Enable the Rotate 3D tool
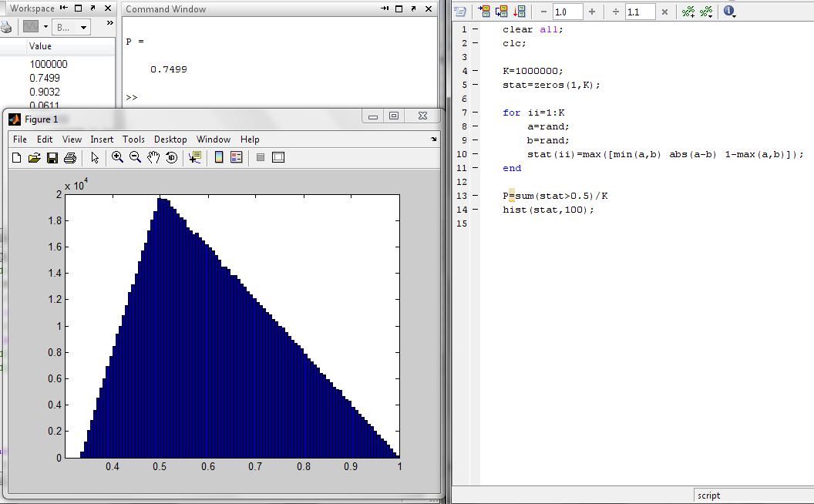Image resolution: width=814 pixels, height=504 pixels. click(171, 157)
